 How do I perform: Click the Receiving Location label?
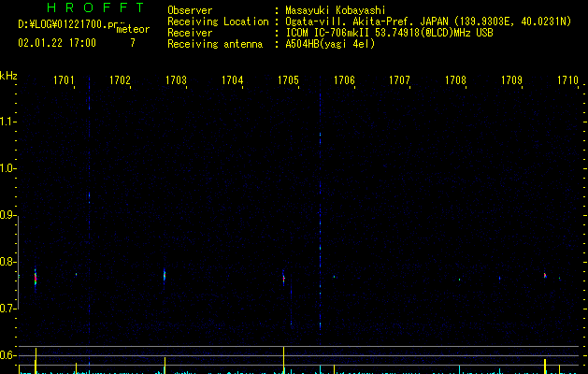(x=218, y=22)
